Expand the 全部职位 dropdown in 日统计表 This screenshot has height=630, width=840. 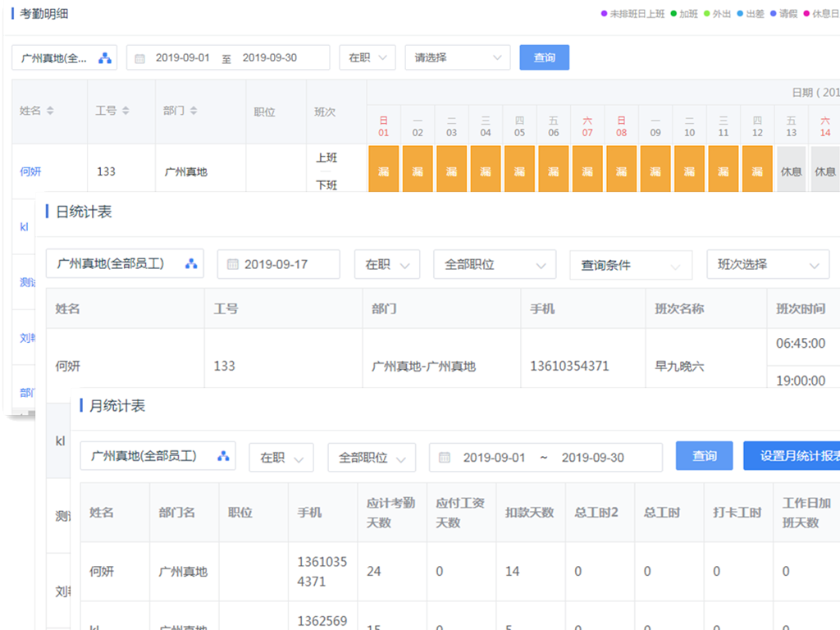coord(495,264)
